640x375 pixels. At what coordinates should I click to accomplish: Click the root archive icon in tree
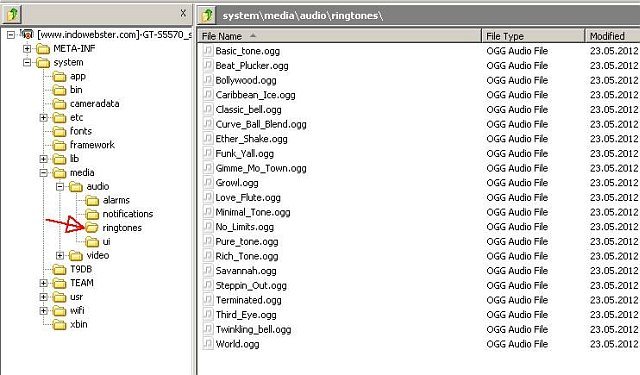(27, 34)
